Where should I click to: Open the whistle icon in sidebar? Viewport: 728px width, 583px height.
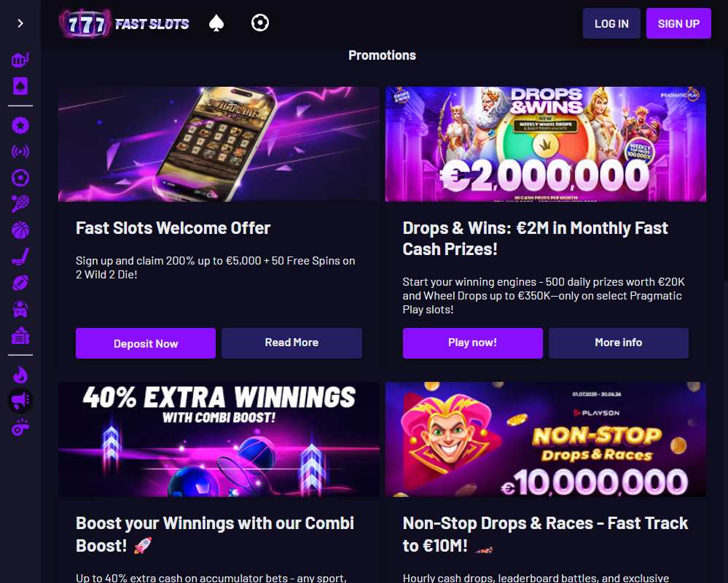tap(20, 428)
